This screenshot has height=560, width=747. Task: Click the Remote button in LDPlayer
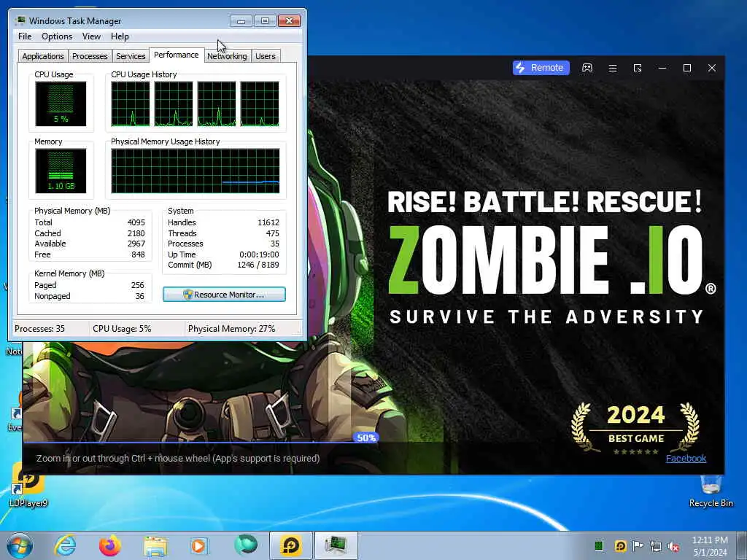click(541, 68)
